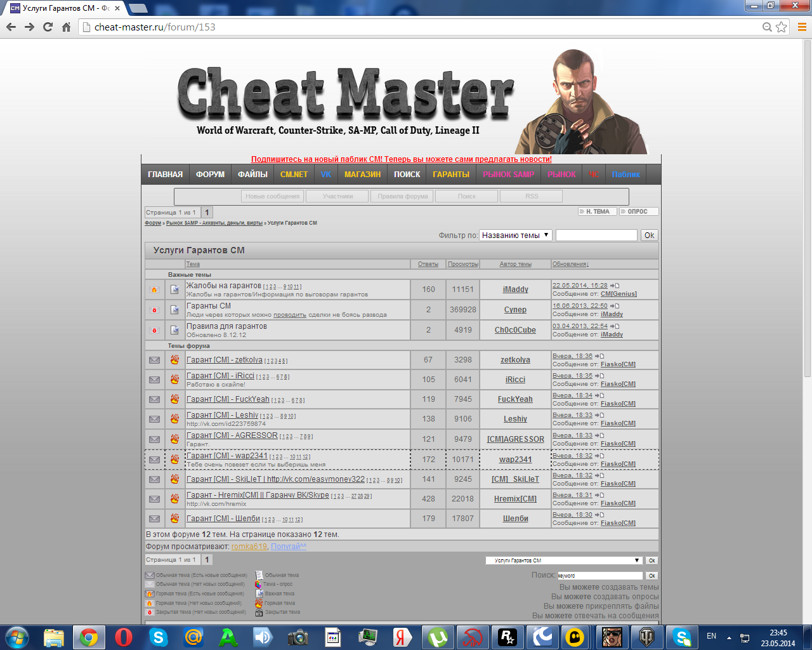Screen dimensions: 812x650
Task: Open МАГАЗИН menu item
Action: tap(362, 175)
